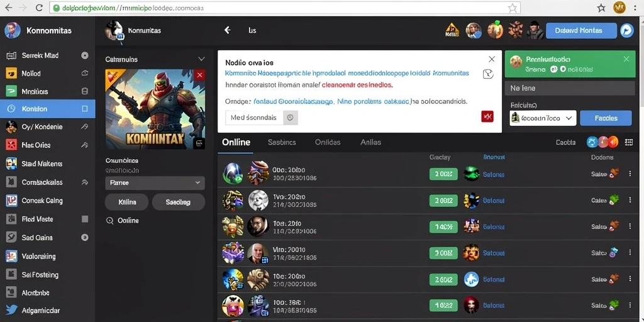Image resolution: width=644 pixels, height=322 pixels.
Task: Open the browser three-dot menu
Action: coord(635,8)
